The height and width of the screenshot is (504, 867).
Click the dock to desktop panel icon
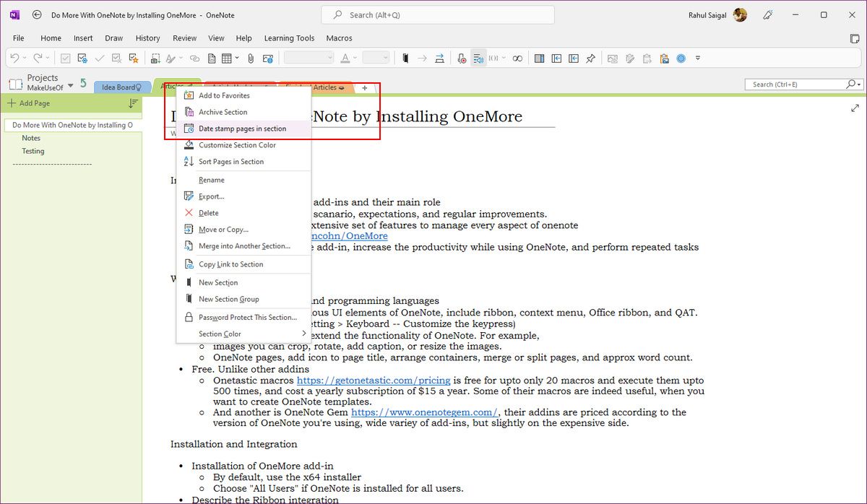[x=539, y=58]
